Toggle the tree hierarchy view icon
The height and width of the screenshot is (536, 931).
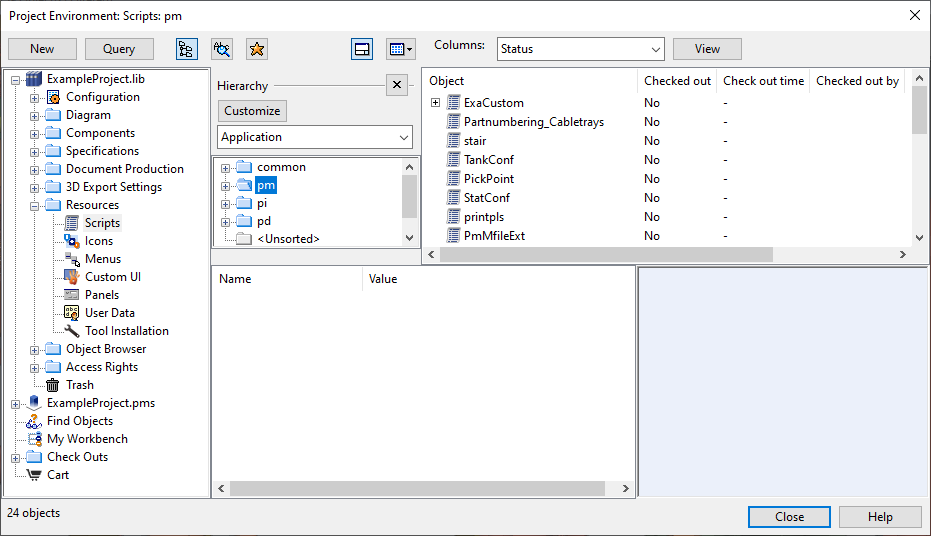[x=186, y=49]
